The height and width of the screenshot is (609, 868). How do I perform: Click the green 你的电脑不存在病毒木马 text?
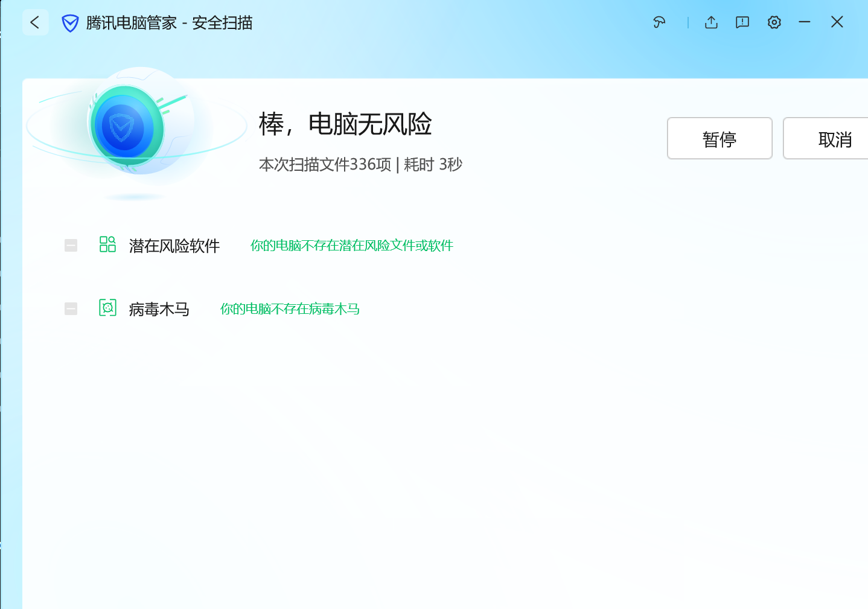click(x=290, y=309)
